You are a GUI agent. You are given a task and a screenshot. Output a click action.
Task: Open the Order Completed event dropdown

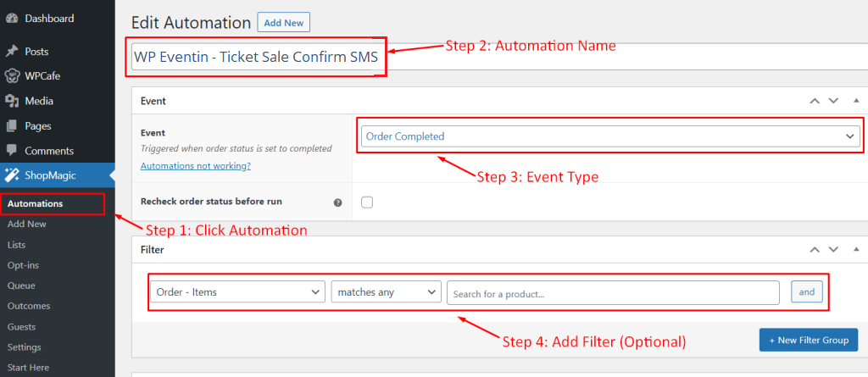point(610,136)
